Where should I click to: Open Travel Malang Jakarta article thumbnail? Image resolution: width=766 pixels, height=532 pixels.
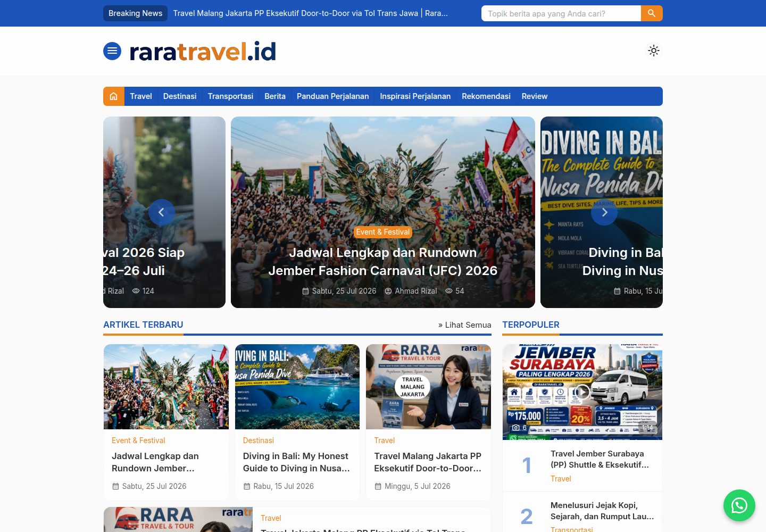(428, 387)
